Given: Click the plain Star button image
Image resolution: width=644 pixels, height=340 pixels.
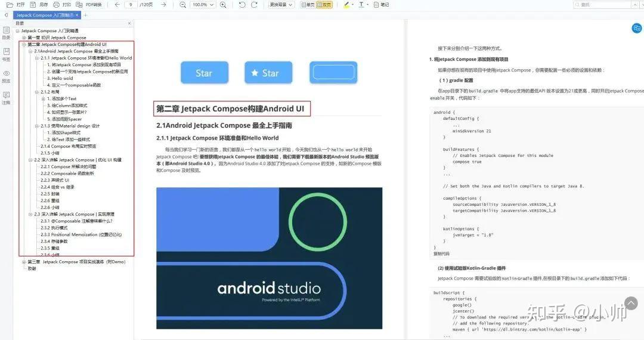Looking at the screenshot, I should [205, 73].
